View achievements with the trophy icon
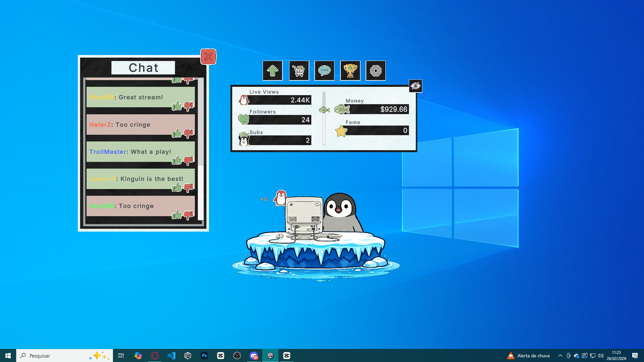This screenshot has width=644, height=362. pos(350,71)
